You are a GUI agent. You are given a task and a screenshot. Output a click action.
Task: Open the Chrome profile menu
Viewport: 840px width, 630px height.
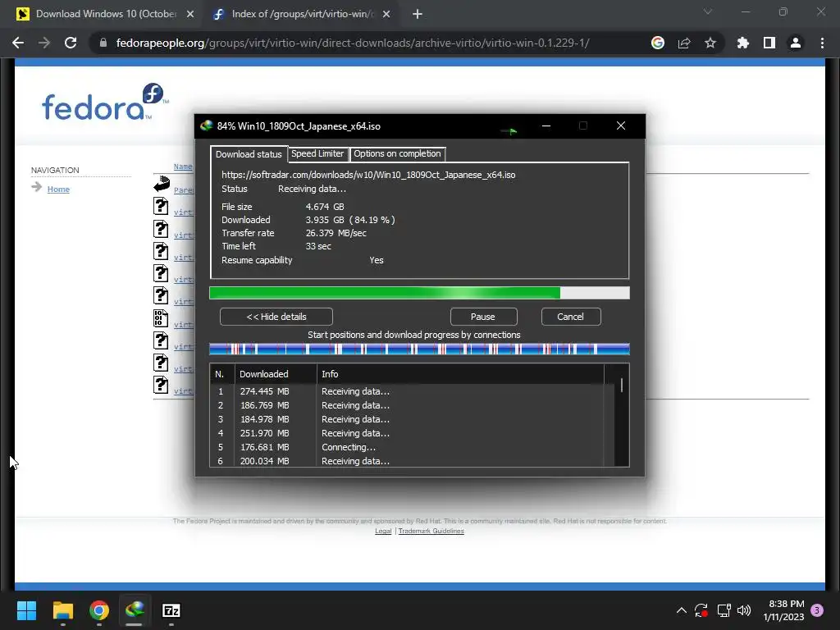tap(796, 43)
